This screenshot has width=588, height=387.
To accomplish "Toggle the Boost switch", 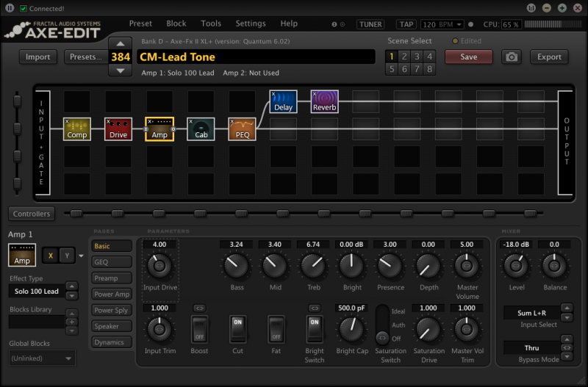I will [x=199, y=329].
